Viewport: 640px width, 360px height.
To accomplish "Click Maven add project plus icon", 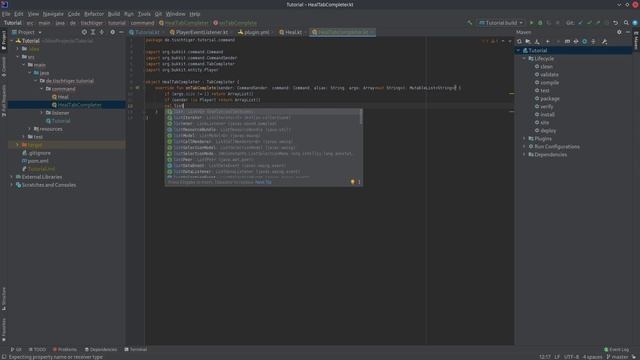I will coord(548,42).
